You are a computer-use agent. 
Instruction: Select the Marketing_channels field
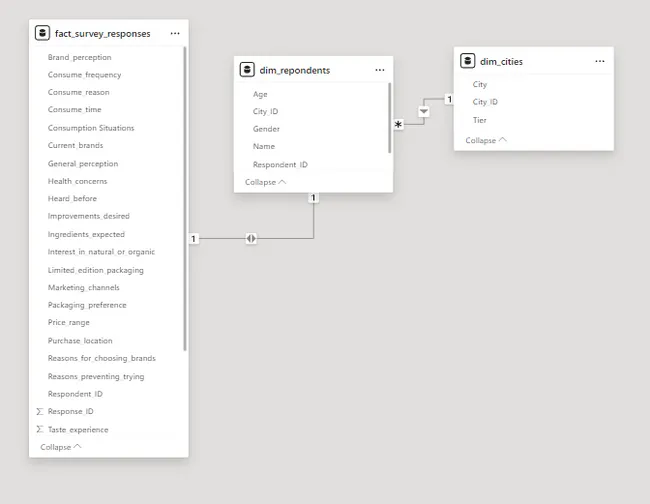click(84, 287)
